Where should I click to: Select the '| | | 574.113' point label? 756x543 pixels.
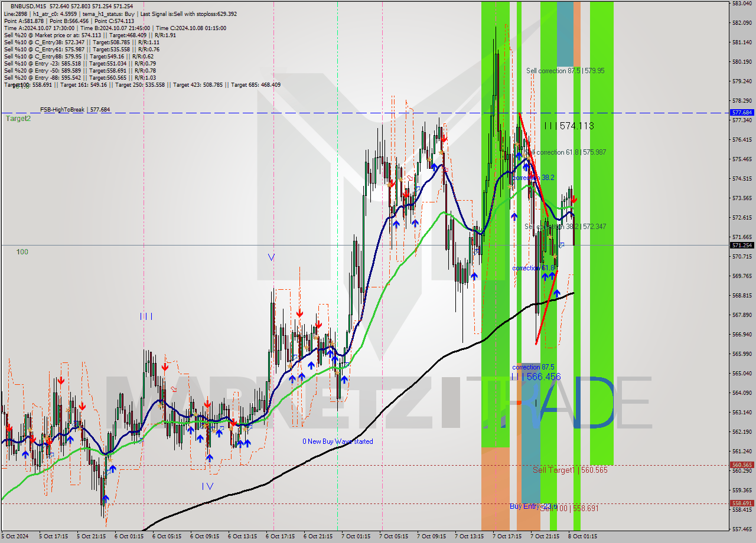pyautogui.click(x=569, y=126)
